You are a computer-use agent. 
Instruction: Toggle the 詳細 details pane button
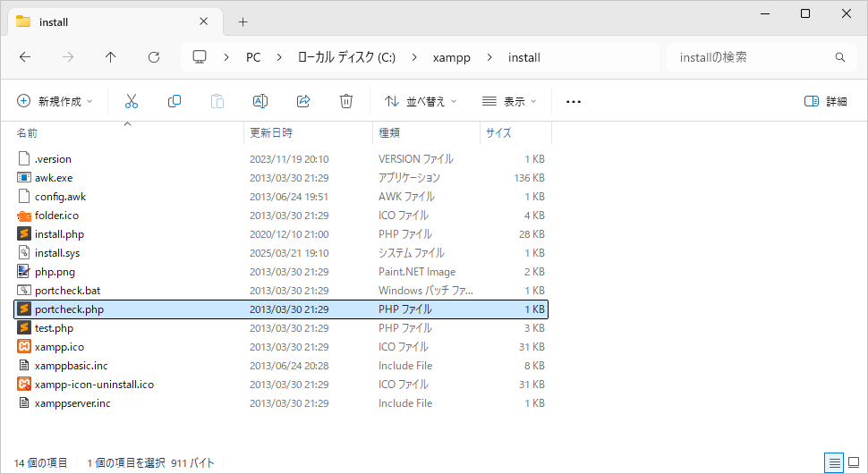pyautogui.click(x=825, y=102)
